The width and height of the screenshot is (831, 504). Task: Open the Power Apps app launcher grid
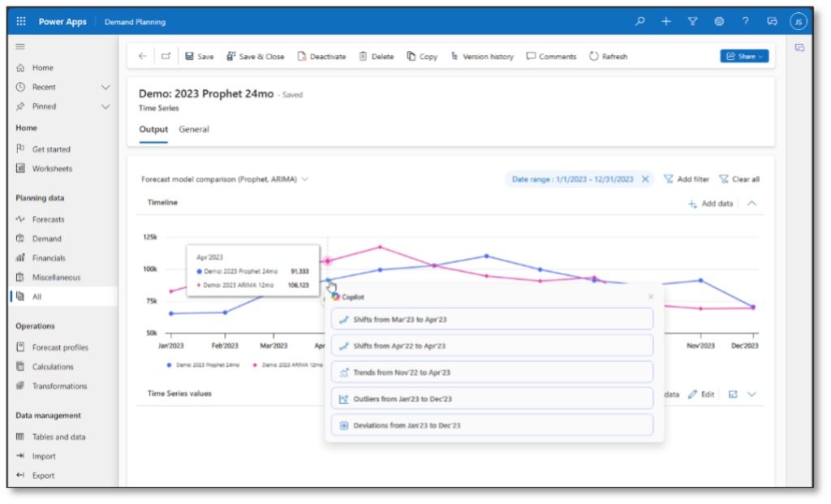[21, 21]
